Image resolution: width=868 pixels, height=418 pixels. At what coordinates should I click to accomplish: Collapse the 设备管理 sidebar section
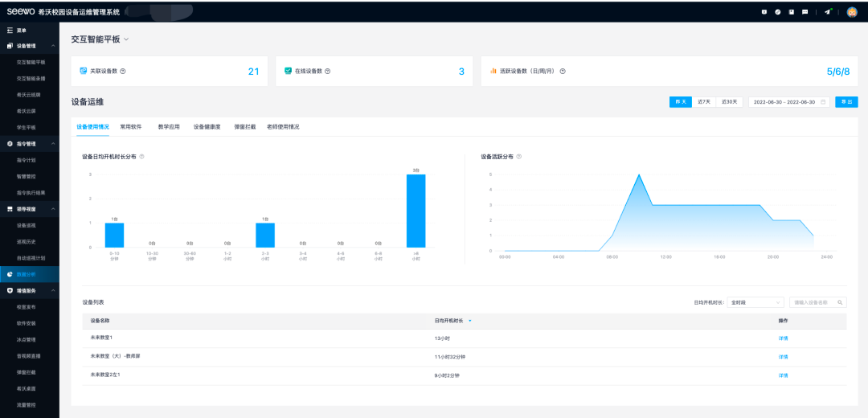pos(52,46)
